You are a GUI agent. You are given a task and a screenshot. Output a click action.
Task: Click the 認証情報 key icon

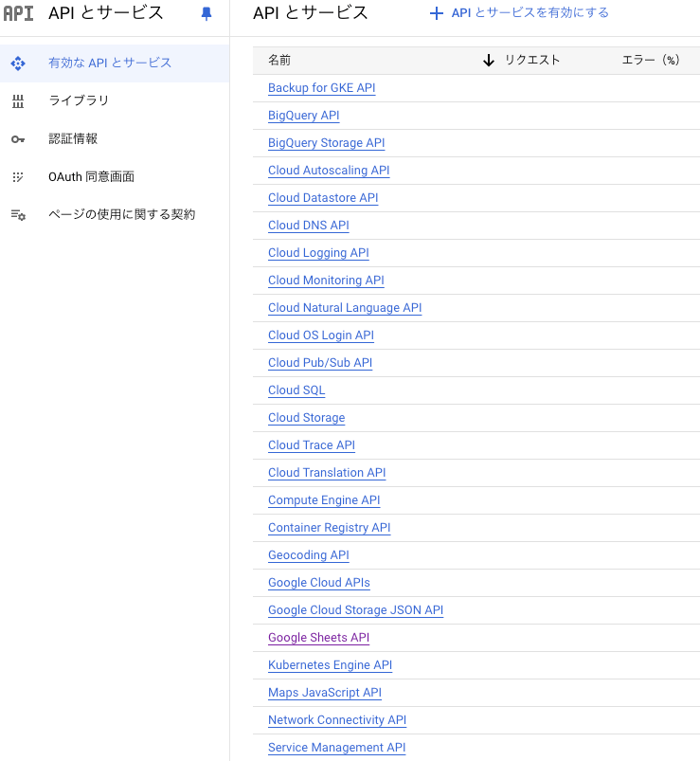(x=18, y=139)
